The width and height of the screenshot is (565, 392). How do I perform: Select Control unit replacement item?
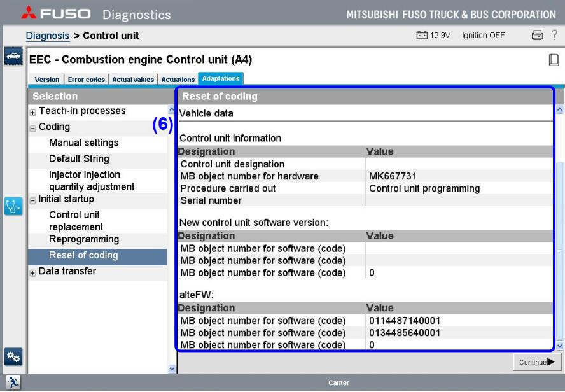pyautogui.click(x=76, y=221)
